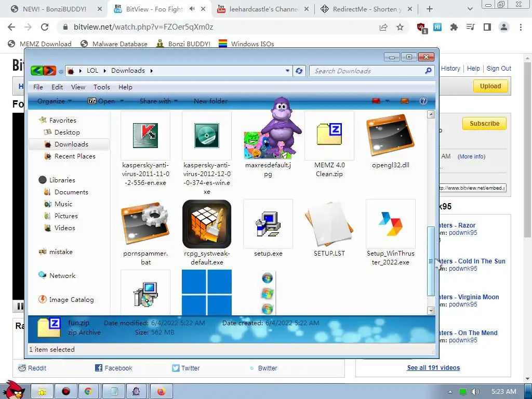
Task: Switch to leehardcastle's Channel tab
Action: pos(263,9)
